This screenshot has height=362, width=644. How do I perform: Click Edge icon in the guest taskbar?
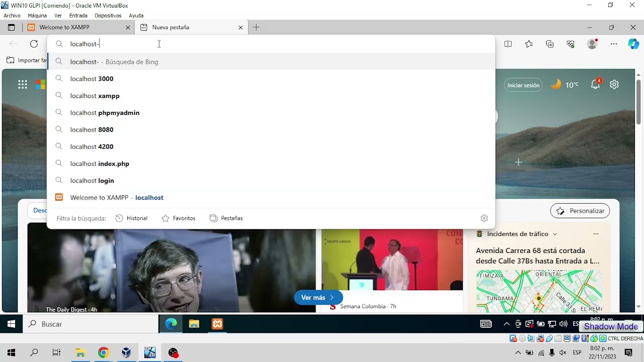pos(171,324)
